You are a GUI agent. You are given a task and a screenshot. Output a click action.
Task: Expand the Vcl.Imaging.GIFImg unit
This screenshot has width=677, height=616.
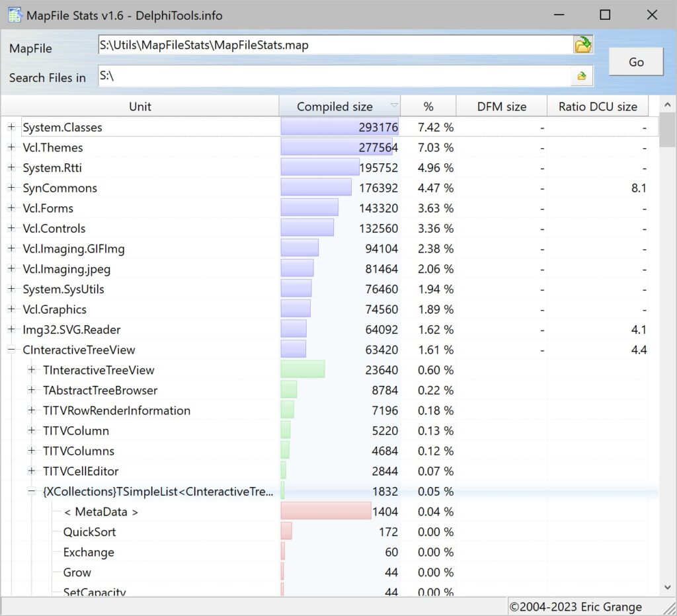tap(12, 249)
